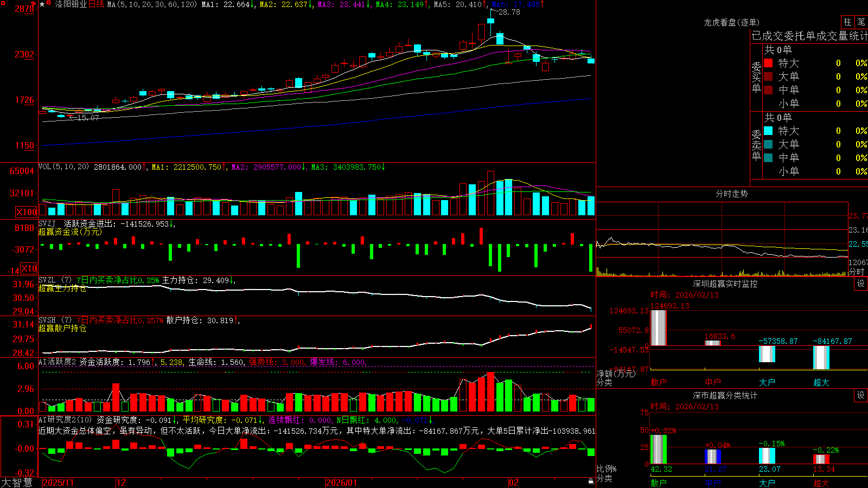This screenshot has width=868, height=488.
Task: Click the X100 volume scale box
Action: [27, 212]
